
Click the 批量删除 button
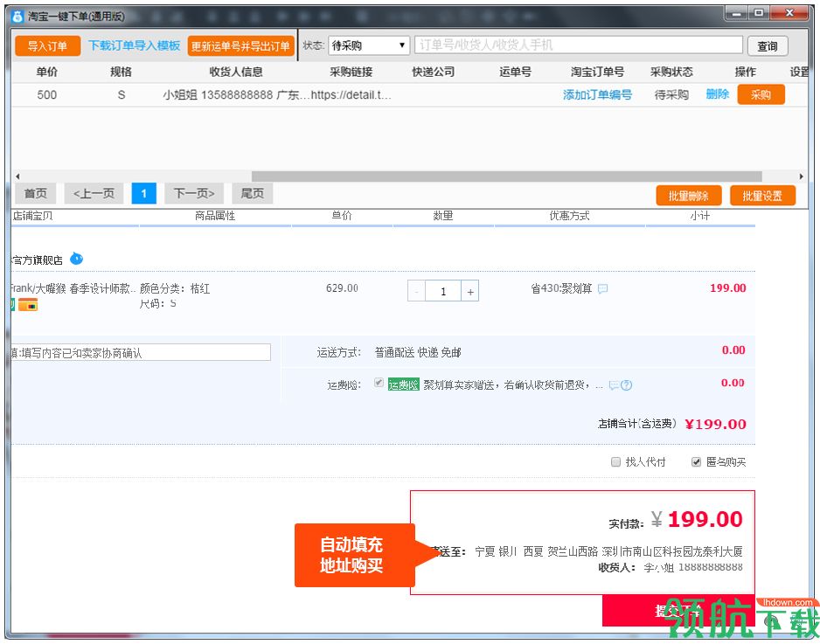coord(689,196)
